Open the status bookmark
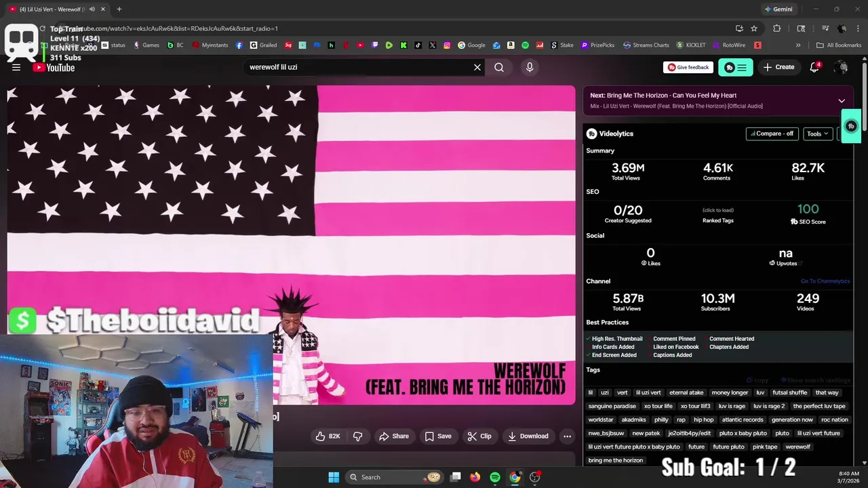Viewport: 868px width, 488px height. pyautogui.click(x=113, y=45)
